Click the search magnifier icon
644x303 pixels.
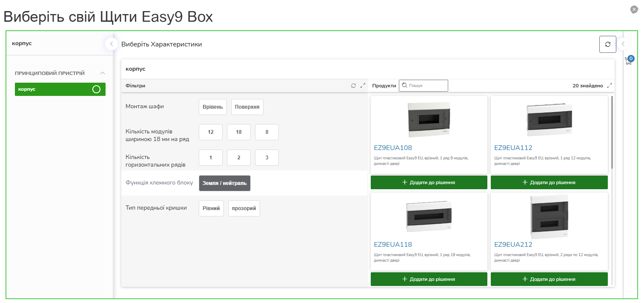[x=405, y=85]
